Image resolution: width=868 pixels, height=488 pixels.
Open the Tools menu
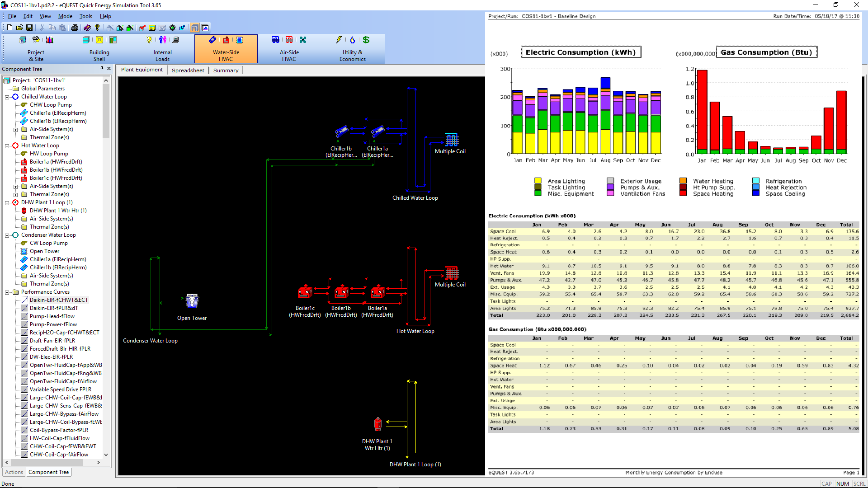click(86, 16)
